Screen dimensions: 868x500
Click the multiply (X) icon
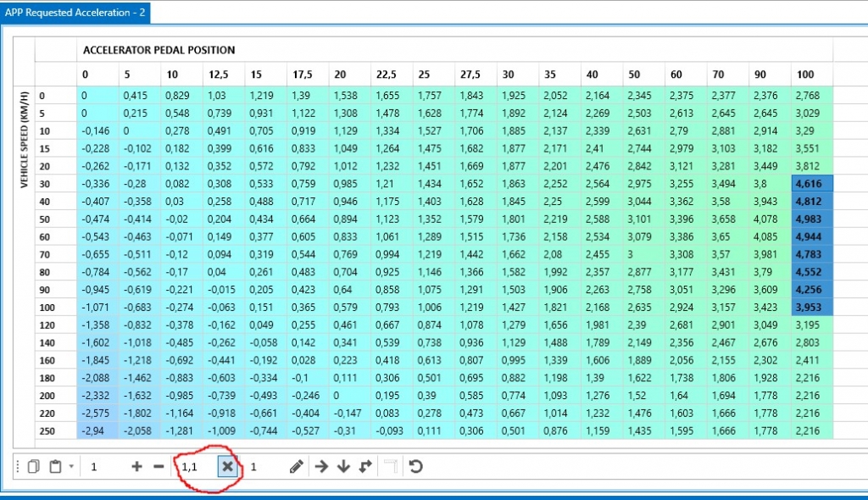point(227,467)
